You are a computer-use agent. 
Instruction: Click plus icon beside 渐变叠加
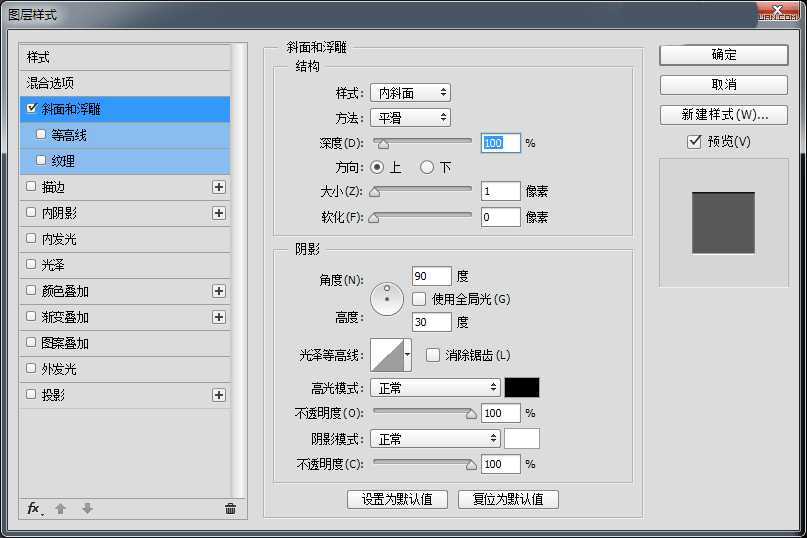(x=219, y=317)
